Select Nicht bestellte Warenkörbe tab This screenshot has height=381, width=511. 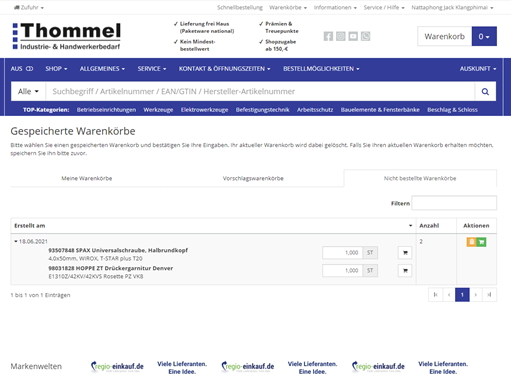click(x=420, y=178)
